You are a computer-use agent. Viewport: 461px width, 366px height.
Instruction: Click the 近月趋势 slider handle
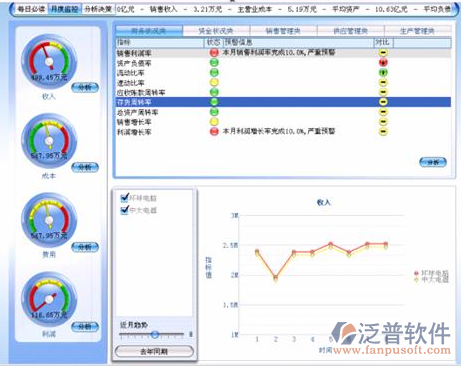[x=155, y=334]
